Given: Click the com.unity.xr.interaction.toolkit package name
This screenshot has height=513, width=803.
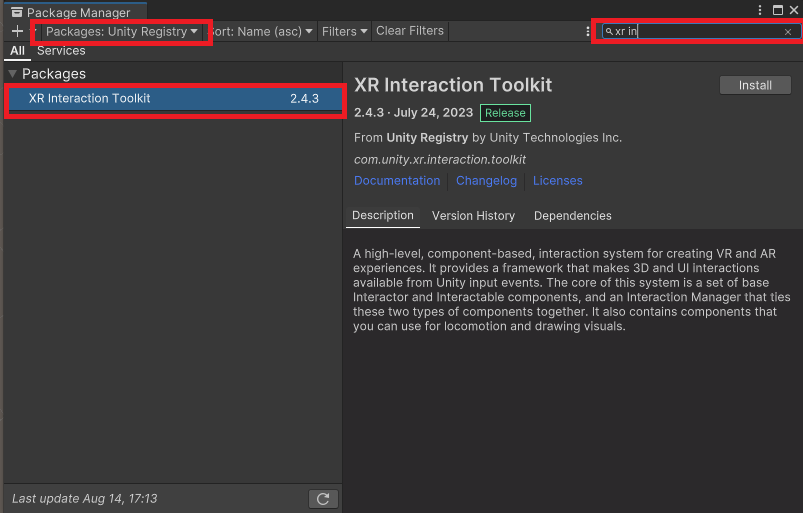Looking at the screenshot, I should [439, 160].
